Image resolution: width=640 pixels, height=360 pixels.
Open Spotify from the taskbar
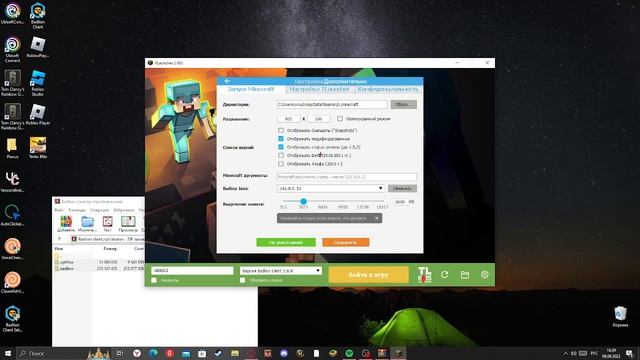pyautogui.click(x=349, y=353)
